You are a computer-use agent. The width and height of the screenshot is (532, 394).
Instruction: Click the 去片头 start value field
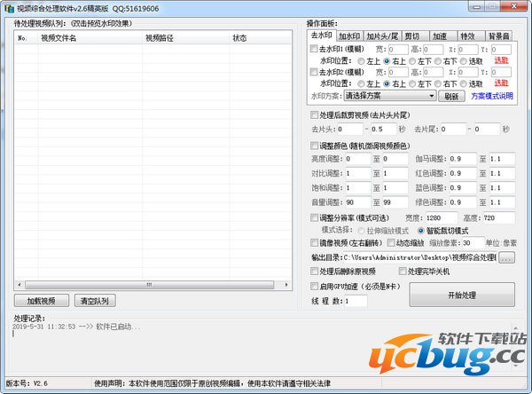[x=349, y=129]
